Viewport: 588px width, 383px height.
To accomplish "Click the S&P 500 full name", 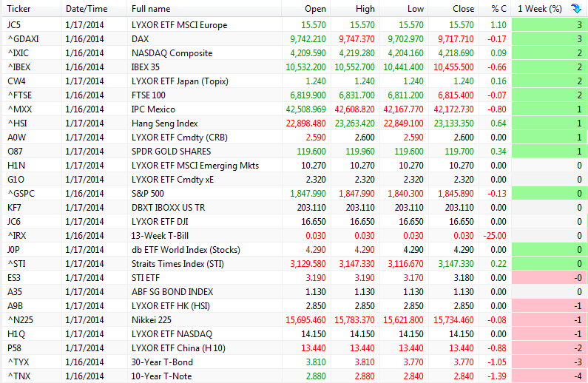I will [x=147, y=194].
